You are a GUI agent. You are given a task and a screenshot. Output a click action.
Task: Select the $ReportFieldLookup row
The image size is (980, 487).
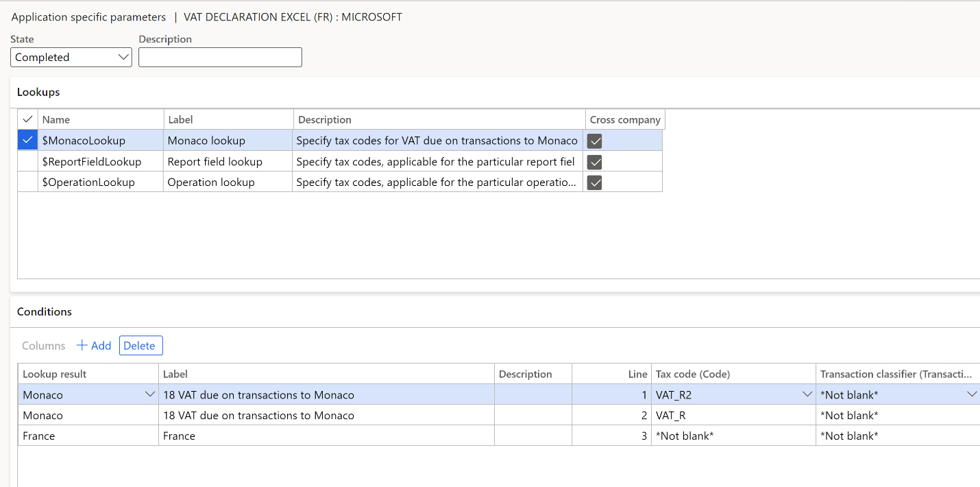tap(99, 162)
